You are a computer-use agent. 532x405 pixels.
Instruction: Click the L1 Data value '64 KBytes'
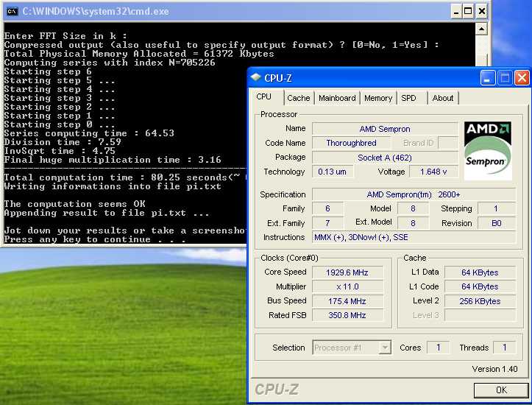(x=480, y=272)
